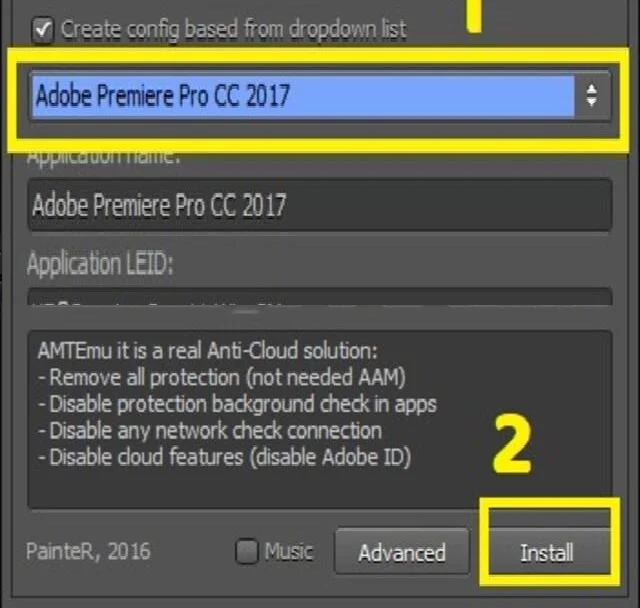Screen dimensions: 640x608
Task: Click the up-down arrows icon of product dropdown
Action: 591,95
